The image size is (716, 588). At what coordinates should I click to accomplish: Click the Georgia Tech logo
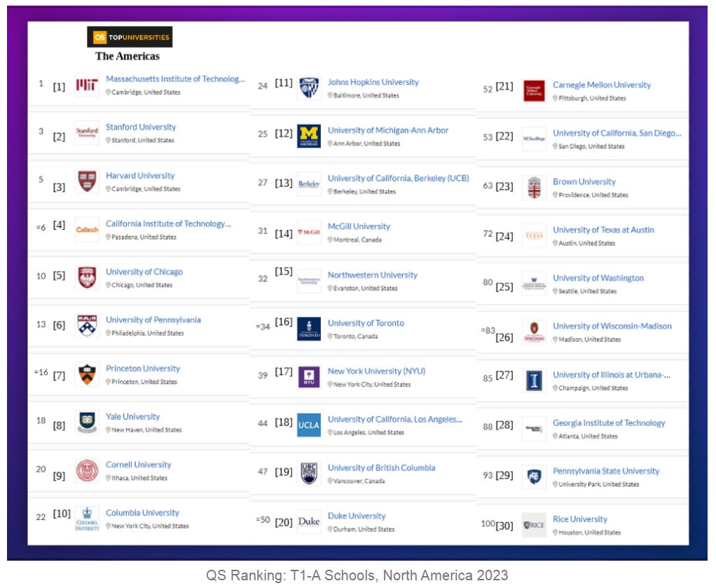click(534, 428)
